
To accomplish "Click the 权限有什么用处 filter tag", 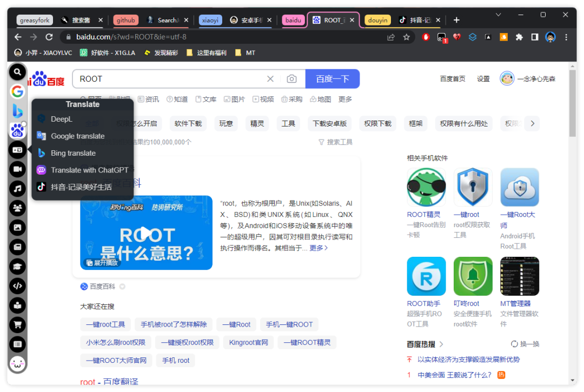I will tap(464, 124).
